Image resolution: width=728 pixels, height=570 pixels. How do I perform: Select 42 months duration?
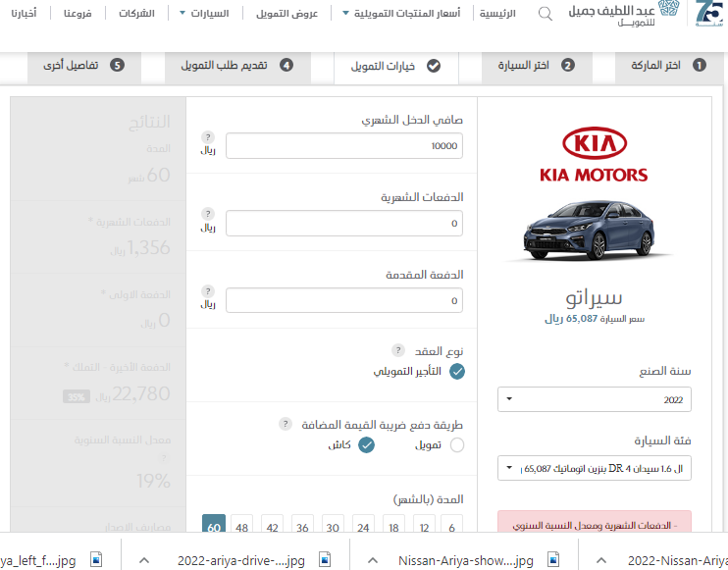273,524
